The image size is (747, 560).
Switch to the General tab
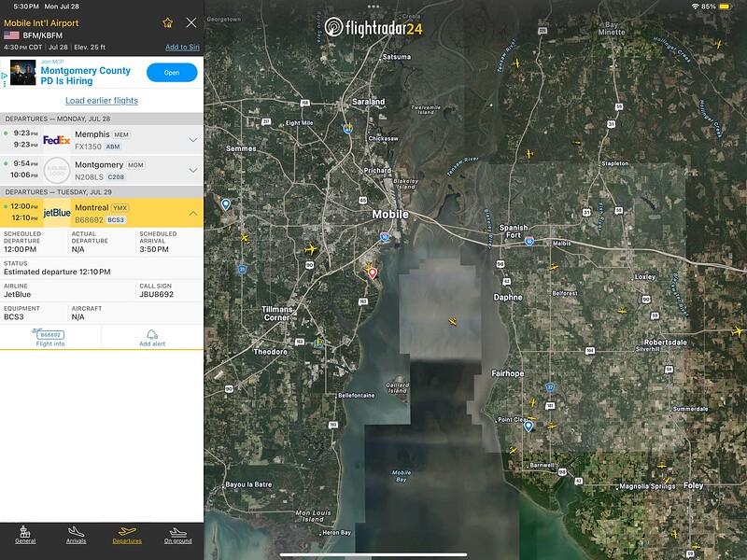point(25,535)
